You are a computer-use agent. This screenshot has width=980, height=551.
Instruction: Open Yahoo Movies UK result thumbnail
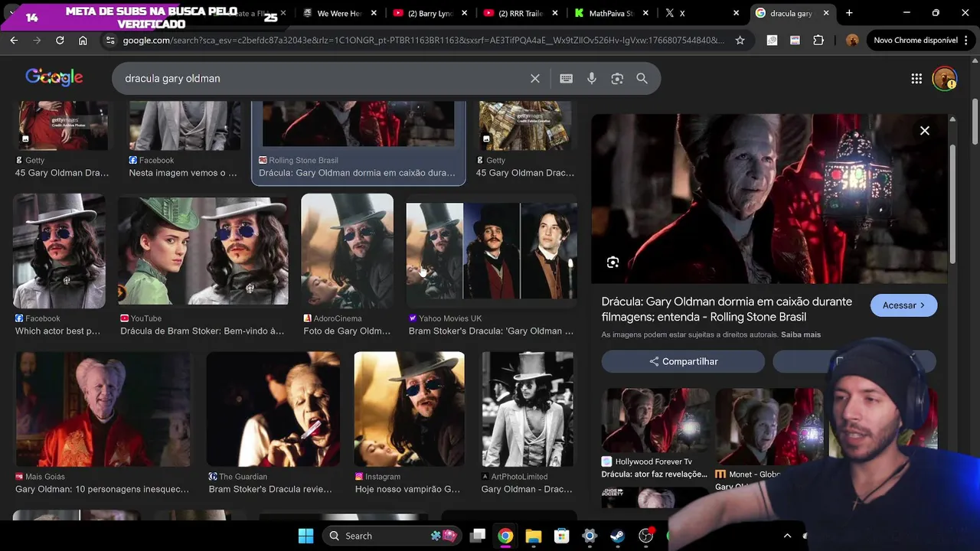point(492,251)
